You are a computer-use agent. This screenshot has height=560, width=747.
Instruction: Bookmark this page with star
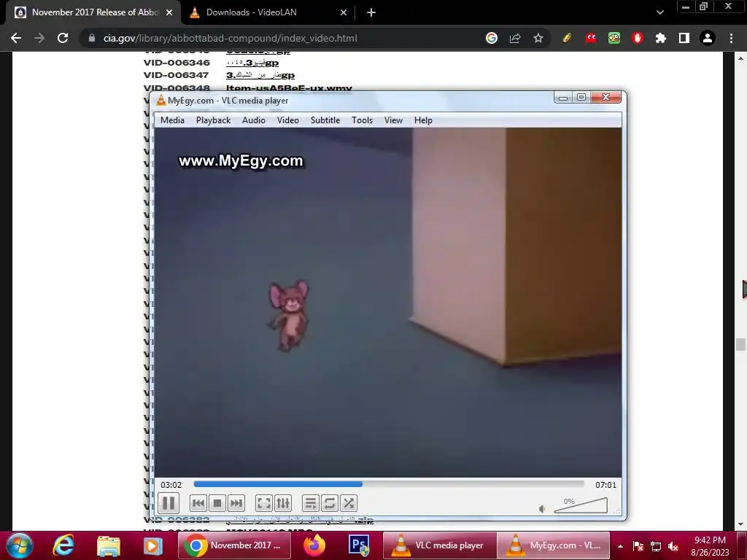tap(538, 38)
